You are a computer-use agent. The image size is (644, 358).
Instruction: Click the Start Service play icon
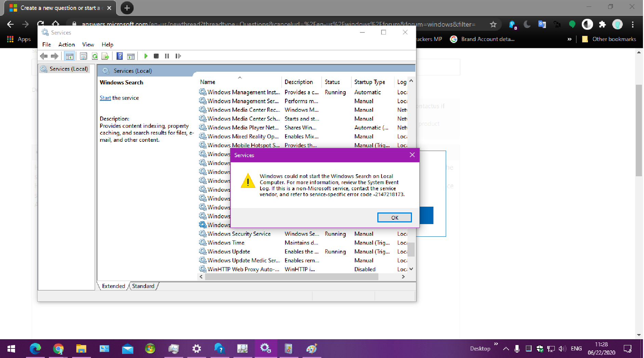click(x=146, y=56)
